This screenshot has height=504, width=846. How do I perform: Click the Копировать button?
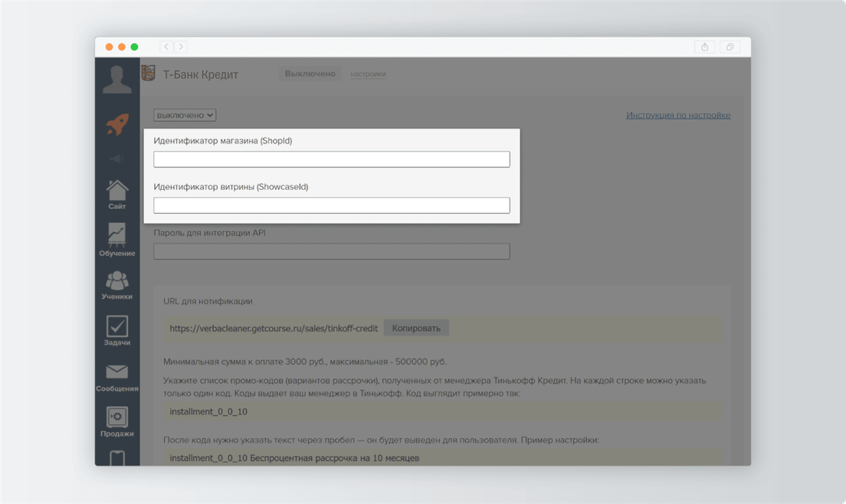pos(416,328)
